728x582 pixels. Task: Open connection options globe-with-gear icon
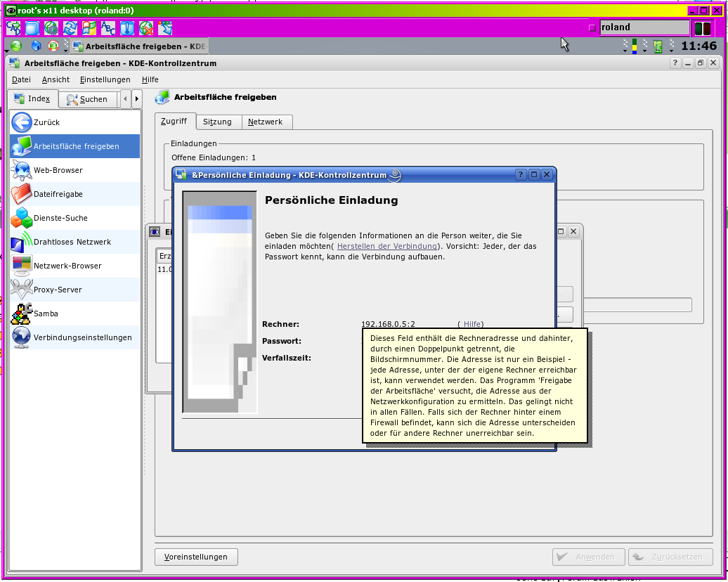[51, 28]
